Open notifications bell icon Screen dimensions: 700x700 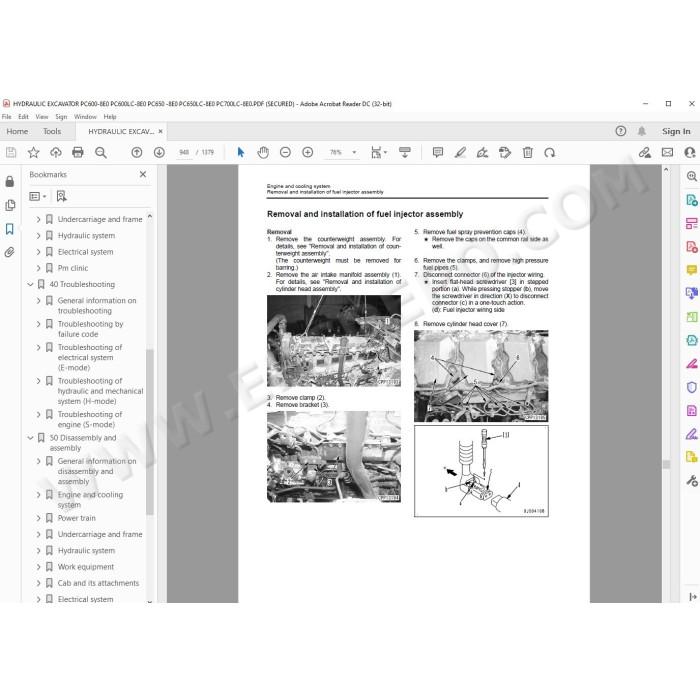point(642,131)
